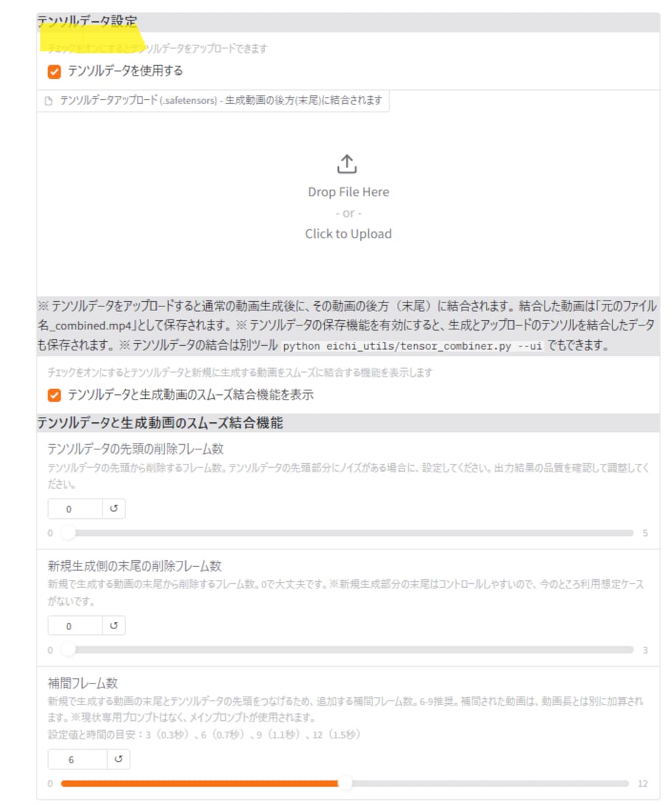The height and width of the screenshot is (805, 672).
Task: Click the テンソルデータの先頭の削除フレーム数 slider track
Action: tap(347, 533)
